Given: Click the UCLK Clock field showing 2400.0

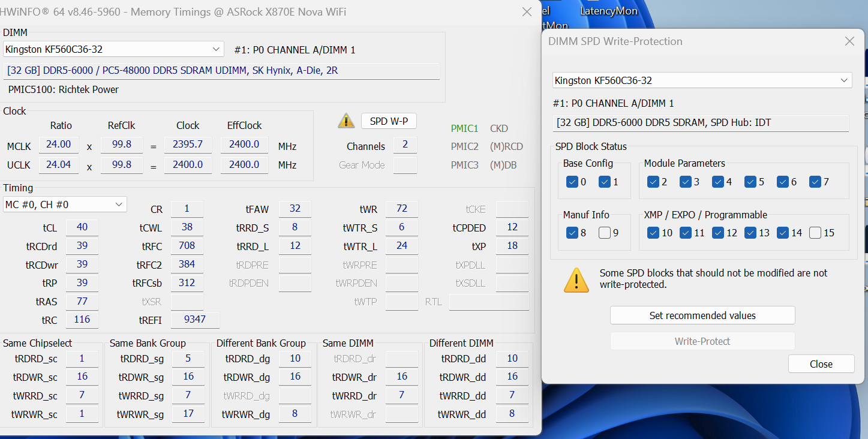Looking at the screenshot, I should tap(188, 164).
